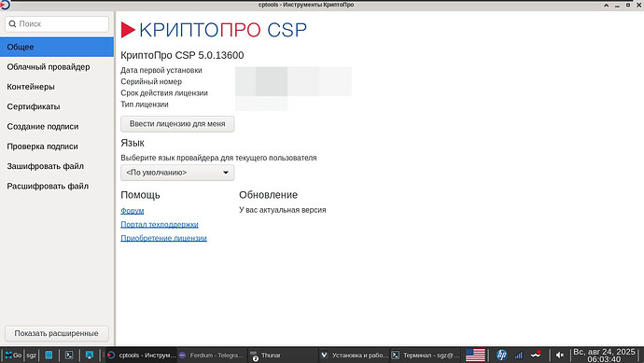Open the Проверка подписи section
The width and height of the screenshot is (644, 363).
57,147
